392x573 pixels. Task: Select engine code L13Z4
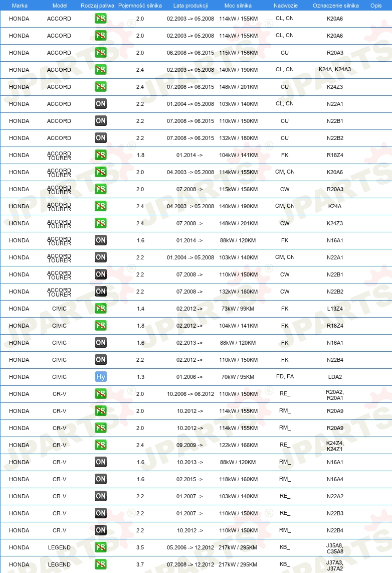click(335, 309)
